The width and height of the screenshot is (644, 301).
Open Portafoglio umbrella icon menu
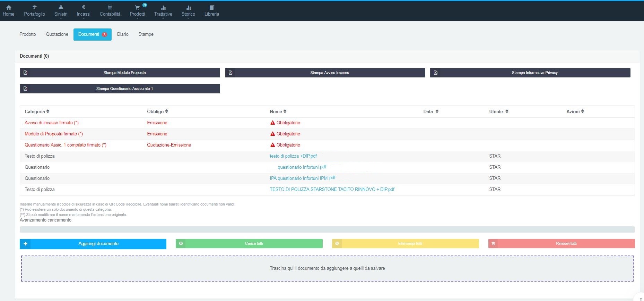(x=34, y=7)
